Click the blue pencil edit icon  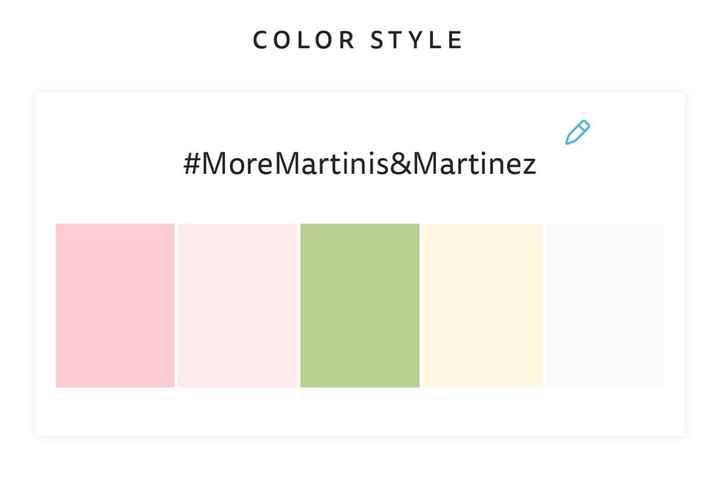tap(577, 132)
